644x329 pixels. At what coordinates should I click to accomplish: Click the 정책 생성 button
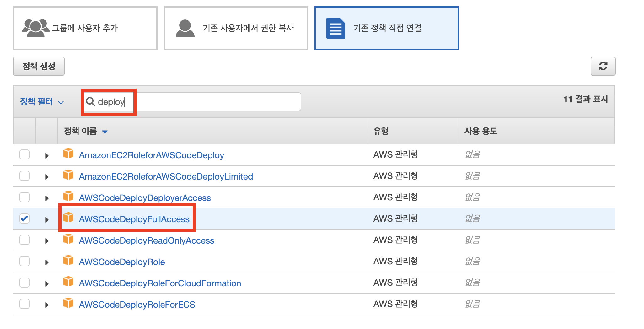(x=39, y=66)
